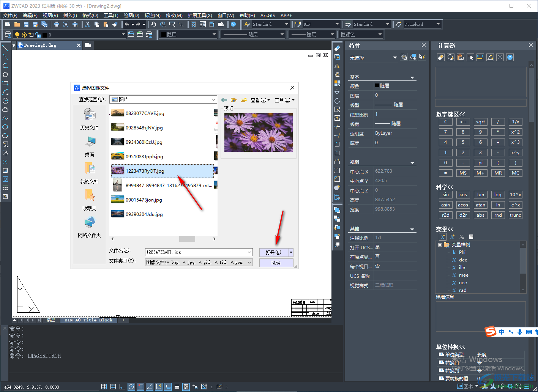The image size is (538, 392).
Task: Go back using dialog's back arrow icon
Action: tap(224, 100)
